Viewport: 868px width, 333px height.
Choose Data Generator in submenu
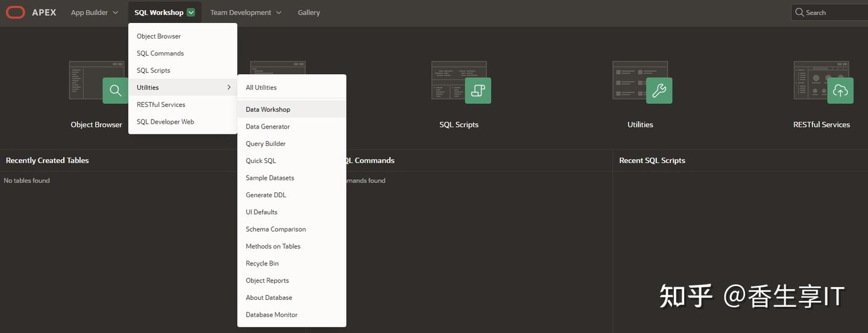point(292,127)
